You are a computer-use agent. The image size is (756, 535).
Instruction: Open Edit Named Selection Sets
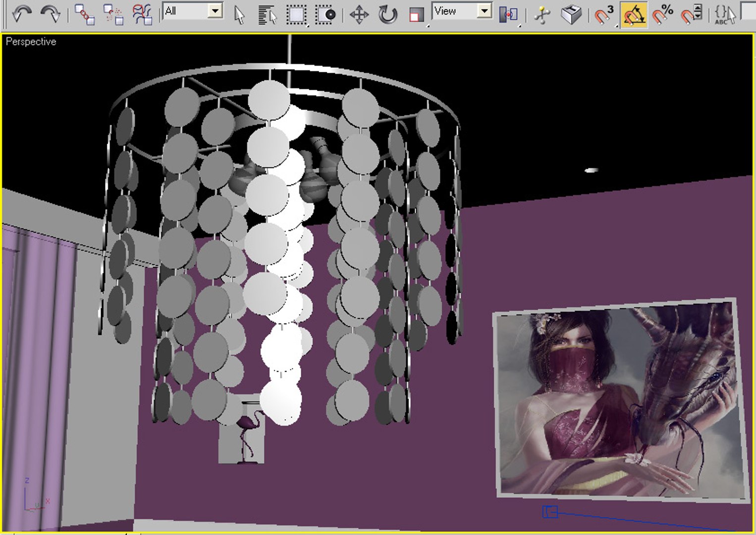click(x=725, y=14)
